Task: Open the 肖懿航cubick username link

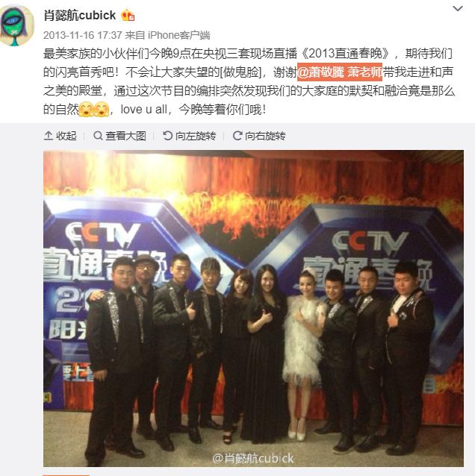Action: coord(80,15)
